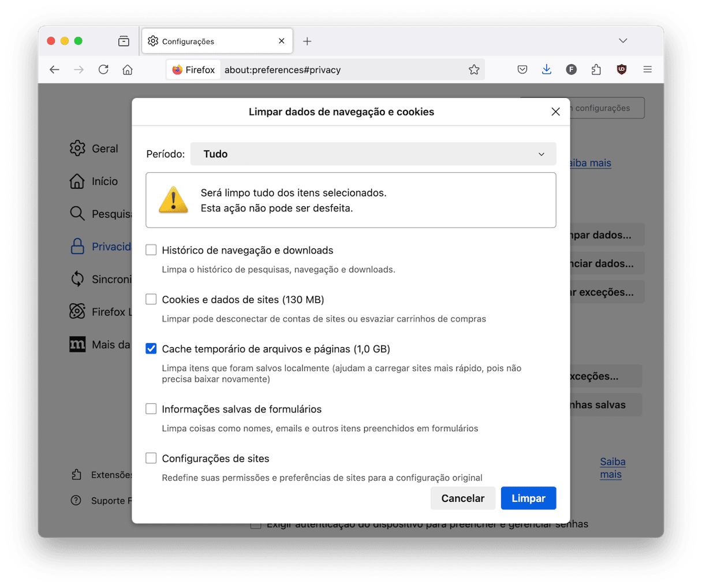Open the Período dropdown
Viewport: 702px width, 588px height.
pyautogui.click(x=374, y=154)
